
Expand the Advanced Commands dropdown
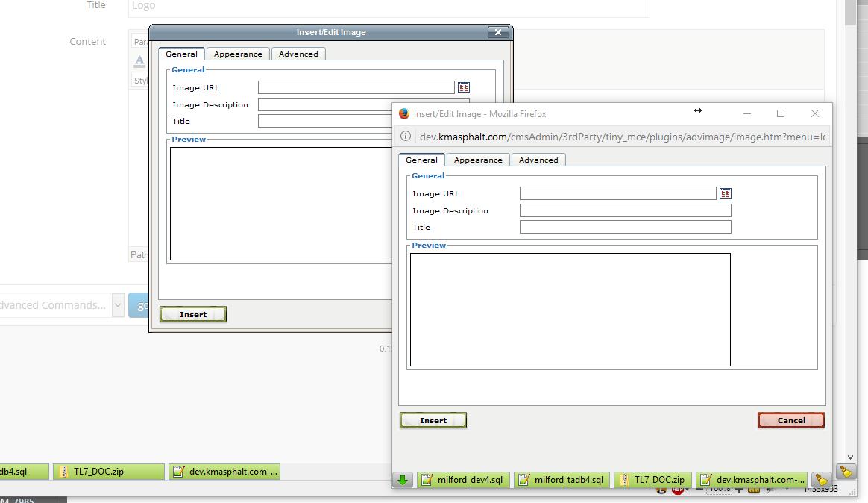click(x=118, y=304)
